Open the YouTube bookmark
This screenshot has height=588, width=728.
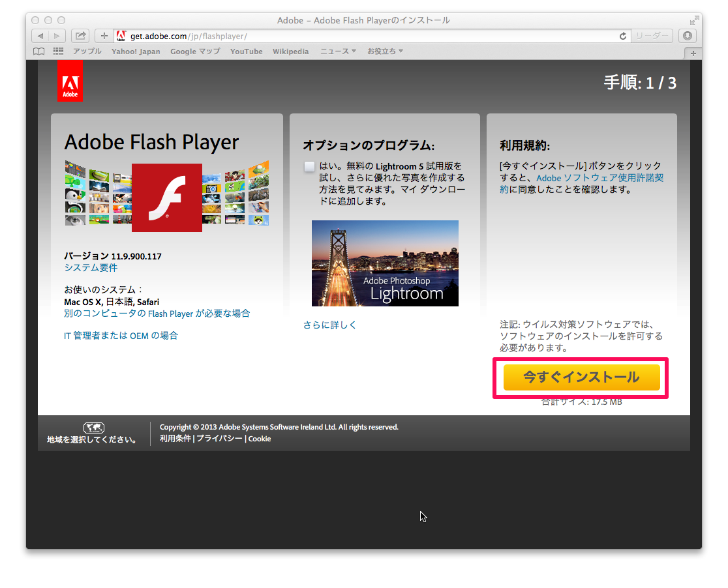[246, 51]
